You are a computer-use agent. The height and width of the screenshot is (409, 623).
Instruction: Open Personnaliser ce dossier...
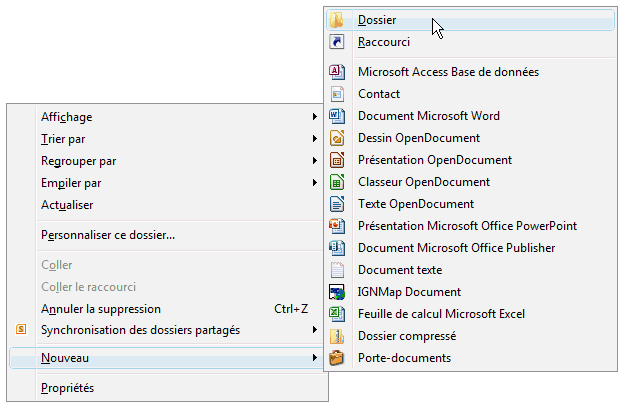click(x=167, y=235)
